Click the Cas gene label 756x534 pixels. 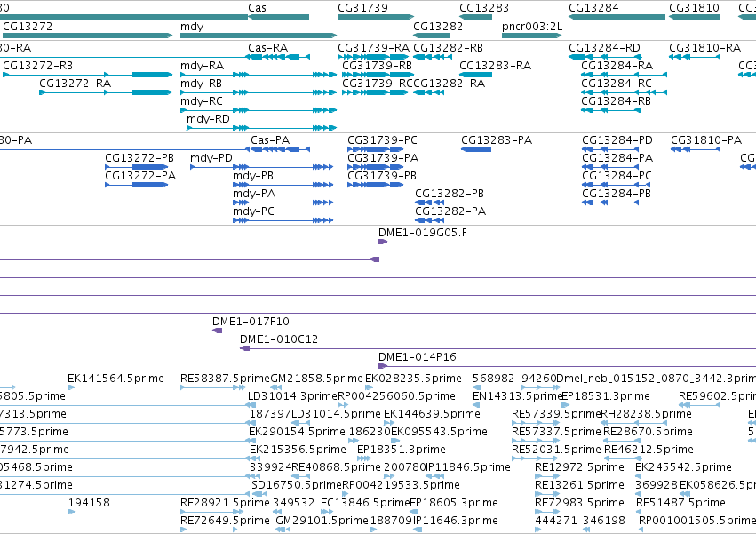257,8
